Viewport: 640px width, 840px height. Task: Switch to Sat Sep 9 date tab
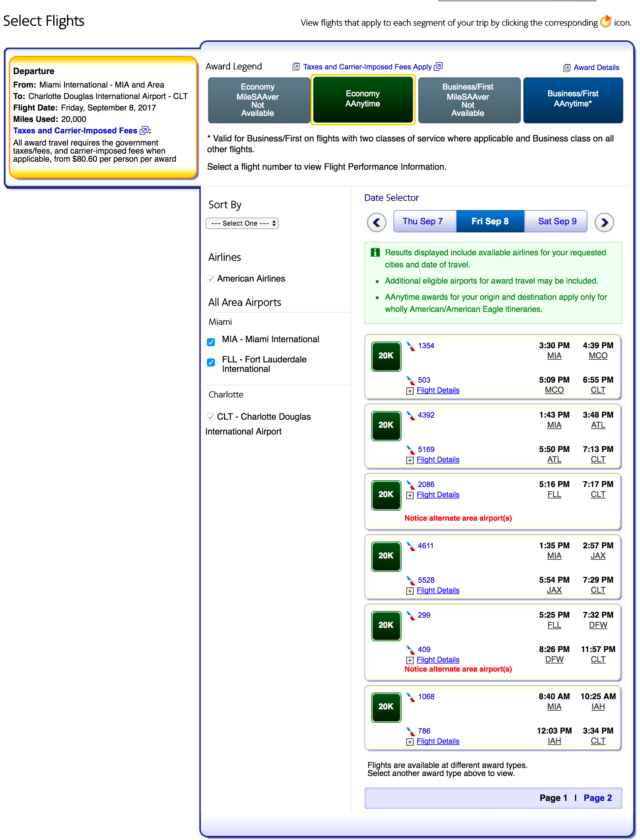556,221
